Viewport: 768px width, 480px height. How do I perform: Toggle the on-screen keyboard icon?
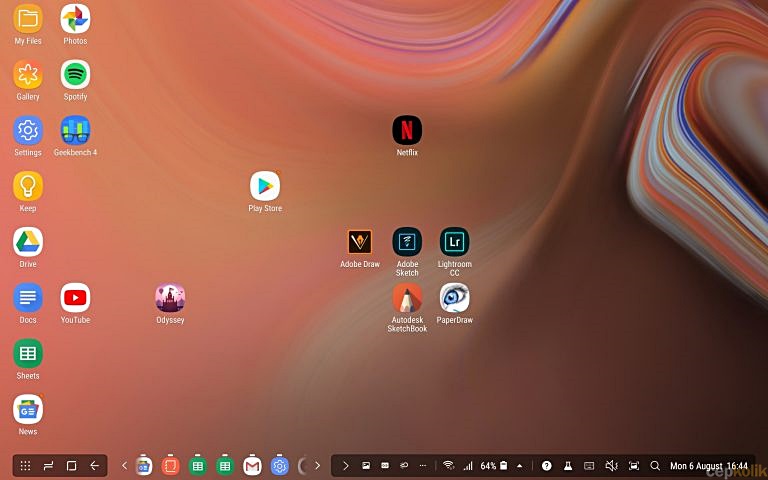click(589, 466)
